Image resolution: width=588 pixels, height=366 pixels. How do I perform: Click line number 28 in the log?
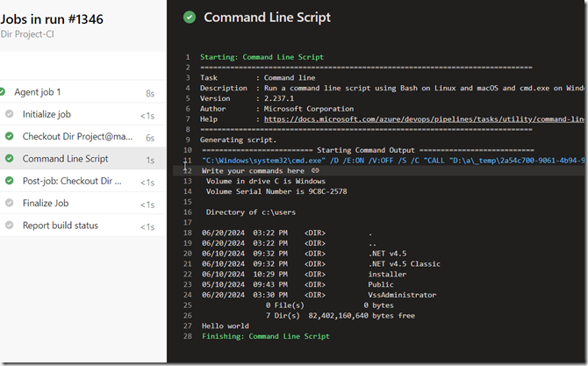click(188, 336)
